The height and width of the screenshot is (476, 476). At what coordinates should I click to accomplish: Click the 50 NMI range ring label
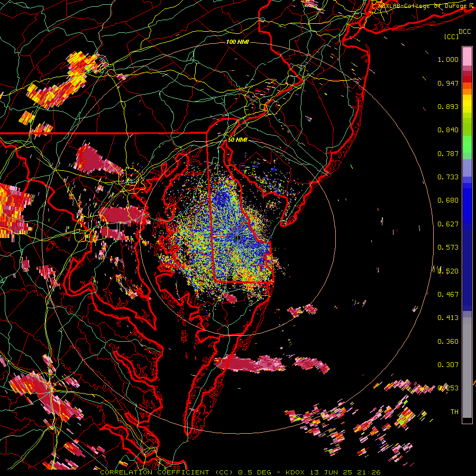click(237, 140)
